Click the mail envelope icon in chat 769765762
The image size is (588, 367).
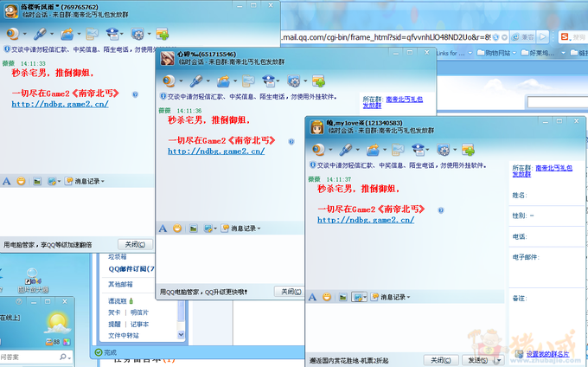[92, 34]
